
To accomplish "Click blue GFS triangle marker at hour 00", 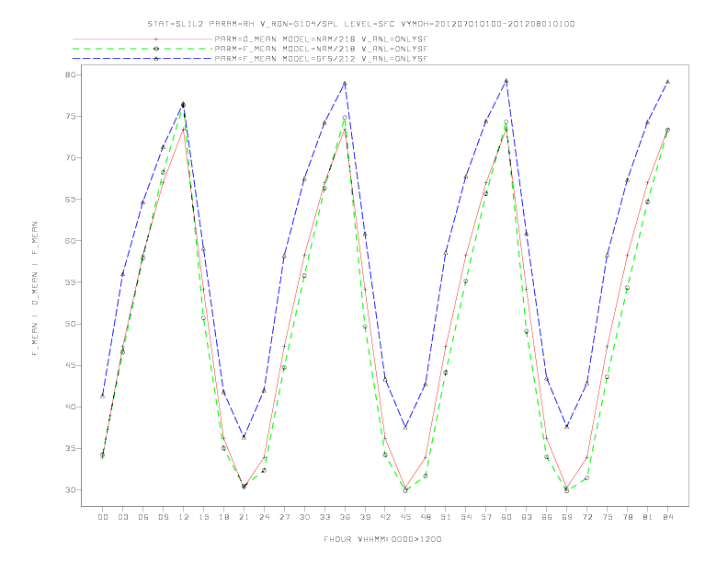I will click(x=103, y=396).
